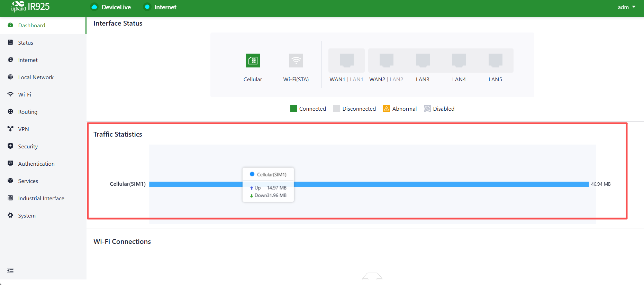Click the LAN4 port icon
The width and height of the screenshot is (644, 285).
click(459, 60)
